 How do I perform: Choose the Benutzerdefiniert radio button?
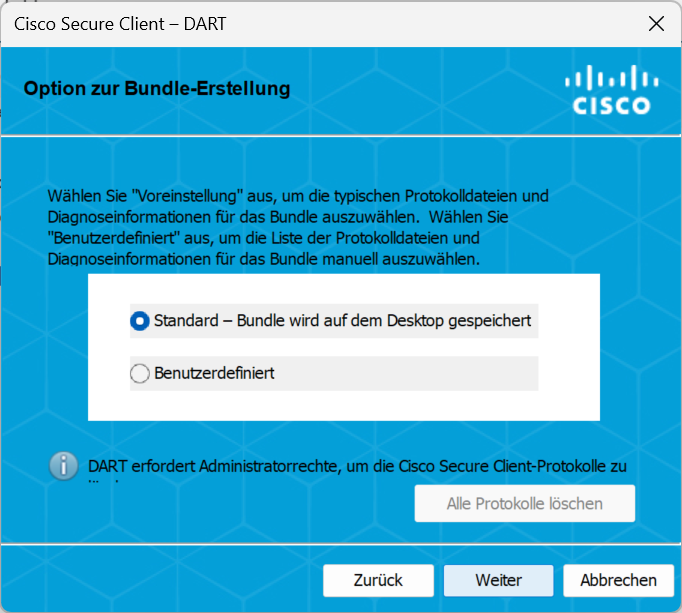click(x=140, y=373)
